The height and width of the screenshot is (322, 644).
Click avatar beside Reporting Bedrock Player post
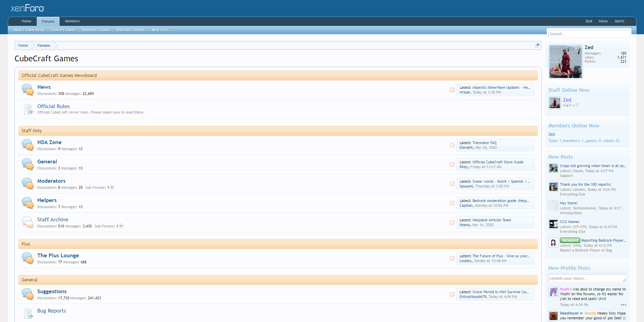tap(554, 243)
